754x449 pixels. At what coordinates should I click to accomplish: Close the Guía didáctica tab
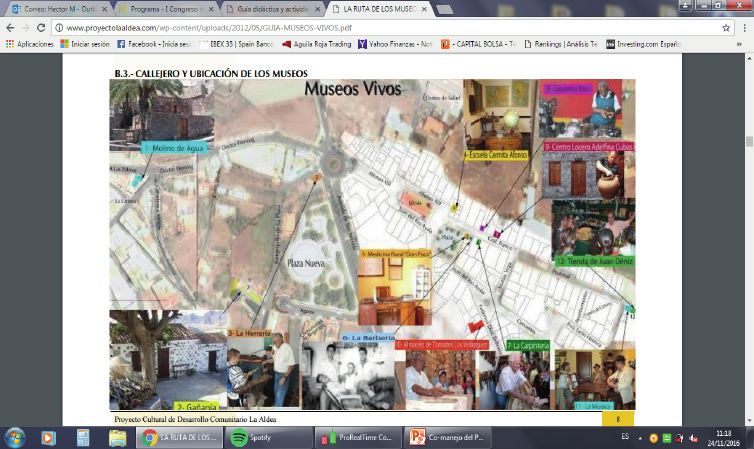[317, 9]
